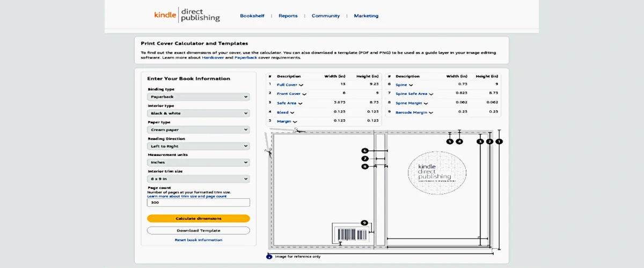Expand the Spine Margin row
644x268 pixels.
click(x=412, y=103)
